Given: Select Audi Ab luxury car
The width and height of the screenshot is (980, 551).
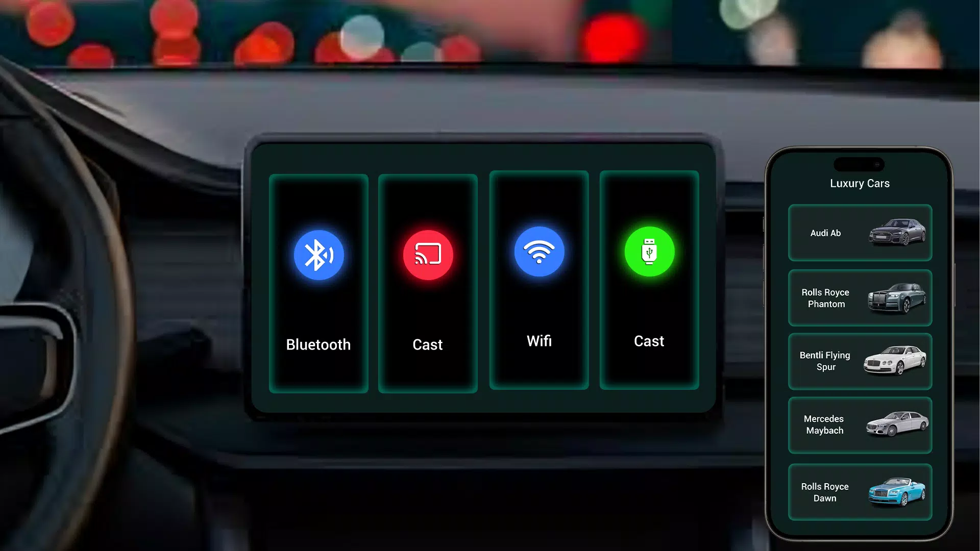Looking at the screenshot, I should pos(860,232).
